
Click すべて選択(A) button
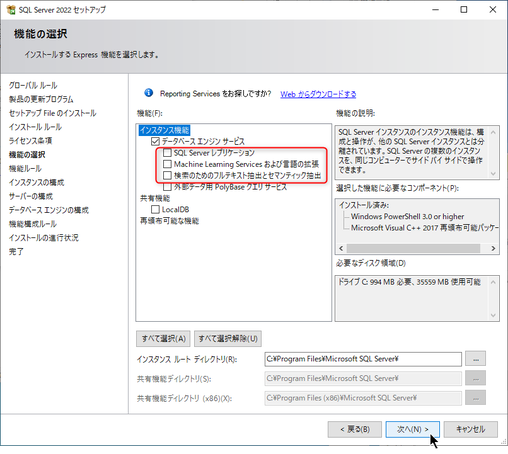[x=163, y=339]
